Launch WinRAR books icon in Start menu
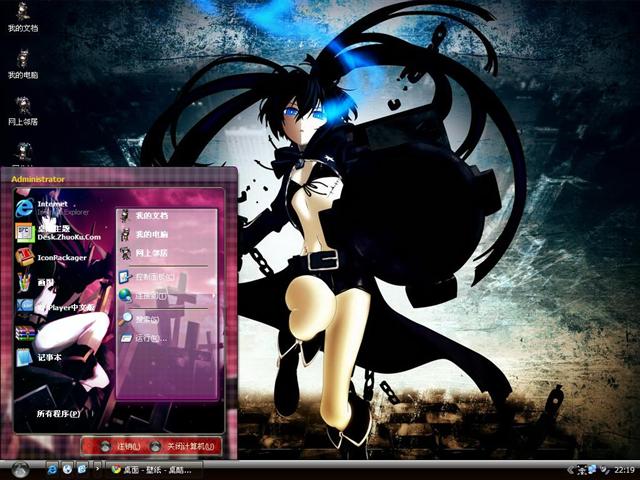The width and height of the screenshot is (640, 480). [x=25, y=333]
